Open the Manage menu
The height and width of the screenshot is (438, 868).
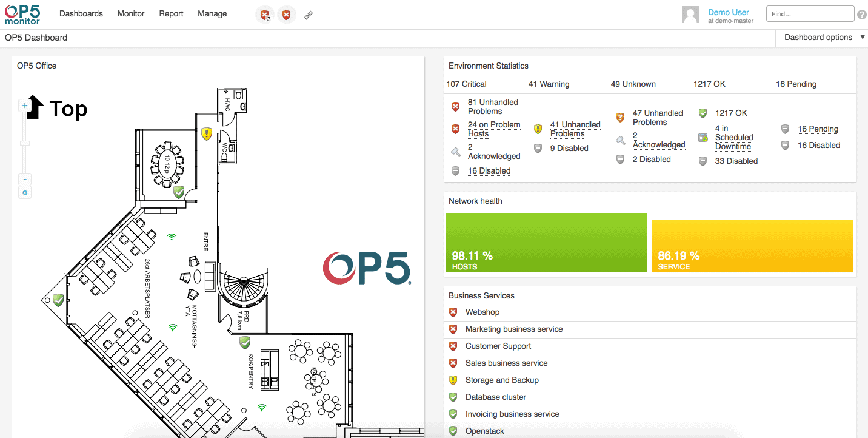(212, 13)
